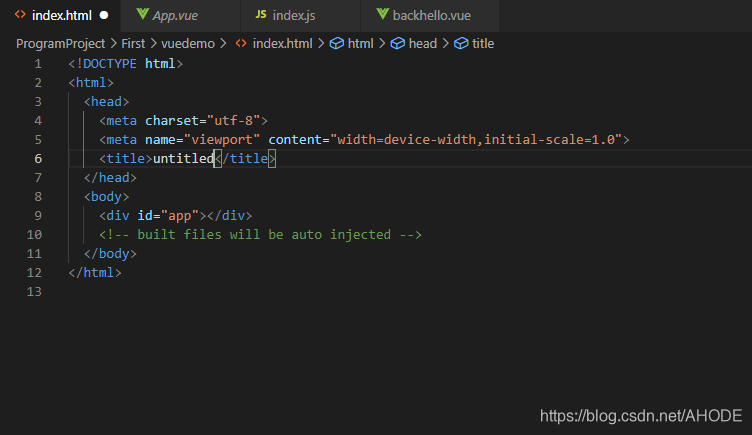Click the closing html tag on line 12
The width and height of the screenshot is (752, 435).
coord(95,273)
